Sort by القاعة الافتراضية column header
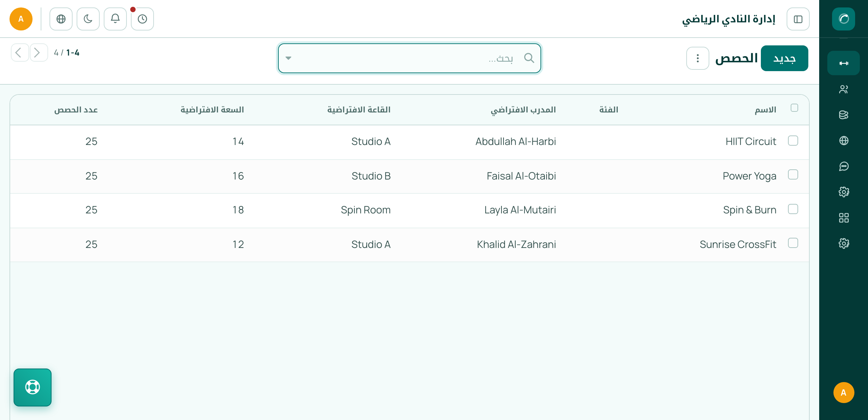This screenshot has width=868, height=420. [359, 110]
